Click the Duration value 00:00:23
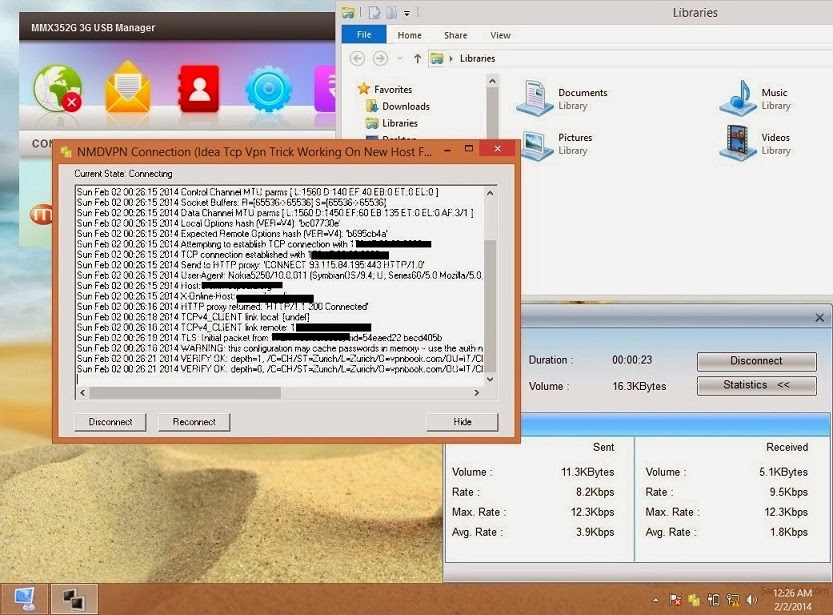 (632, 360)
